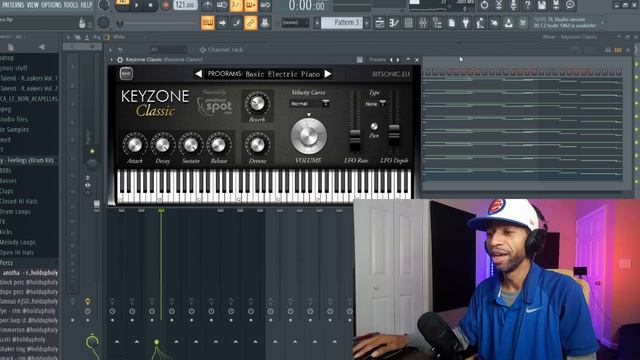Click the right-arrow icon beside the typing keyboard
Screen dimensions: 640x360
tap(222, 23)
